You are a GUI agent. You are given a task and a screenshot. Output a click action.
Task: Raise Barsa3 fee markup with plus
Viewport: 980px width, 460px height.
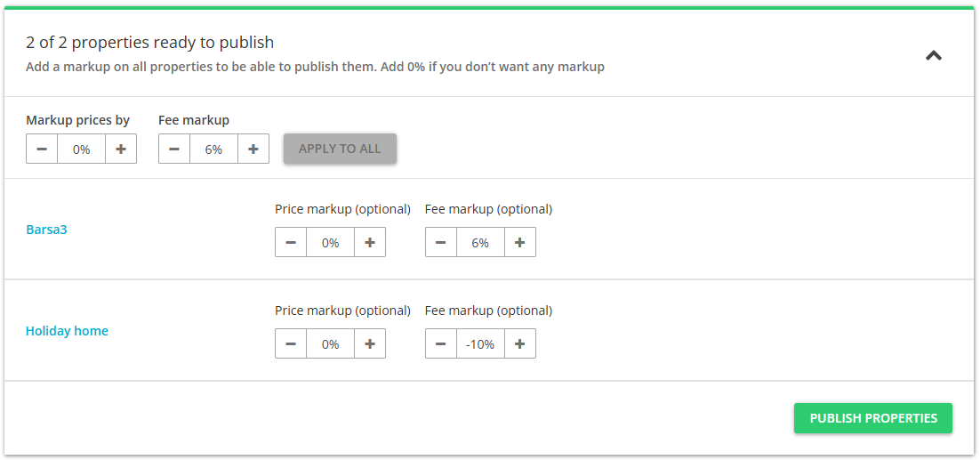tap(520, 242)
